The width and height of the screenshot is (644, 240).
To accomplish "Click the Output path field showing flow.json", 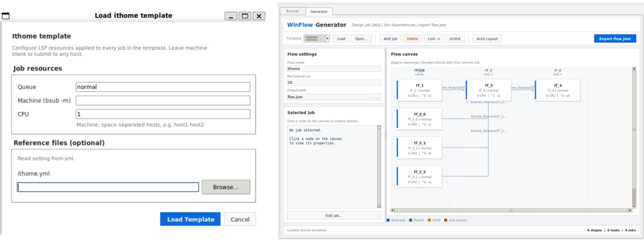I will [x=328, y=97].
